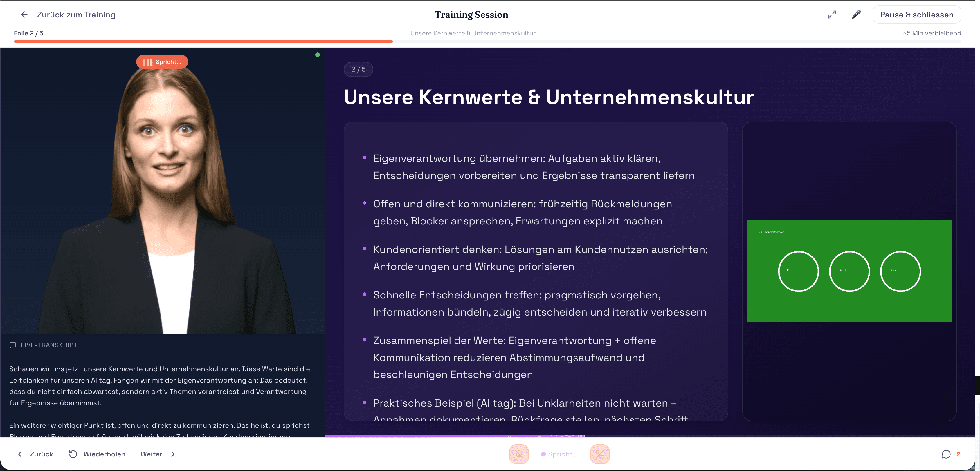Viewport: 980px width, 471px height.
Task: Click the Zusammenspiel der Werte bullet
Action: (x=514, y=358)
